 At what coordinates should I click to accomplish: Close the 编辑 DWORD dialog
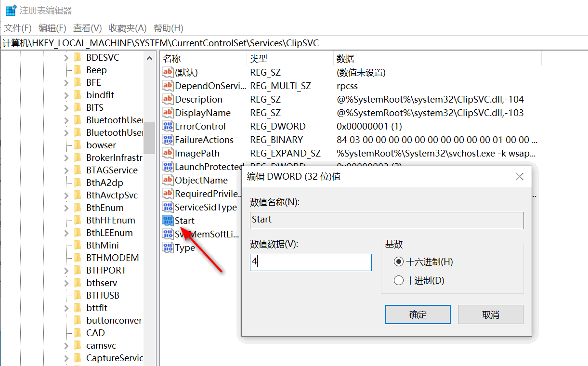click(x=520, y=177)
